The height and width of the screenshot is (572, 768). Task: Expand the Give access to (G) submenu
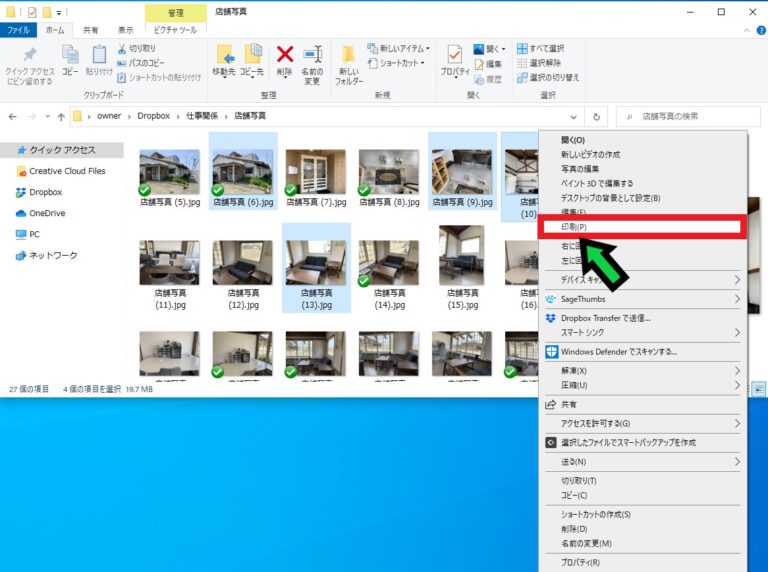[642, 424]
